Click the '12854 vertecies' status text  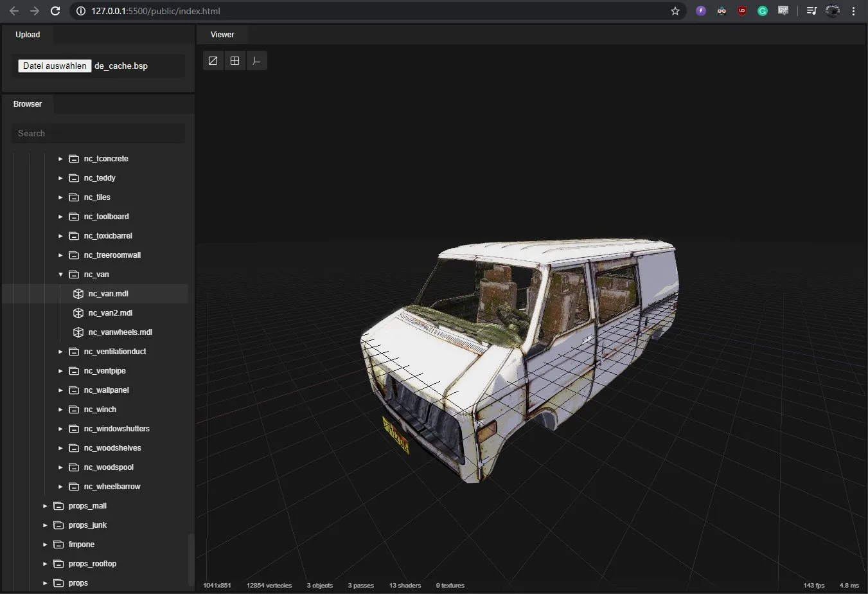(x=269, y=586)
